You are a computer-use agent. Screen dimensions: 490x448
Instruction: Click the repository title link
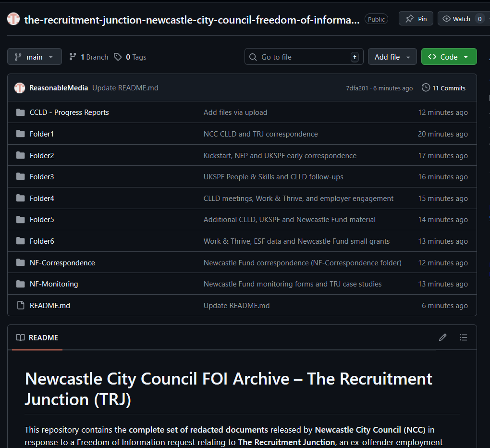(x=192, y=20)
